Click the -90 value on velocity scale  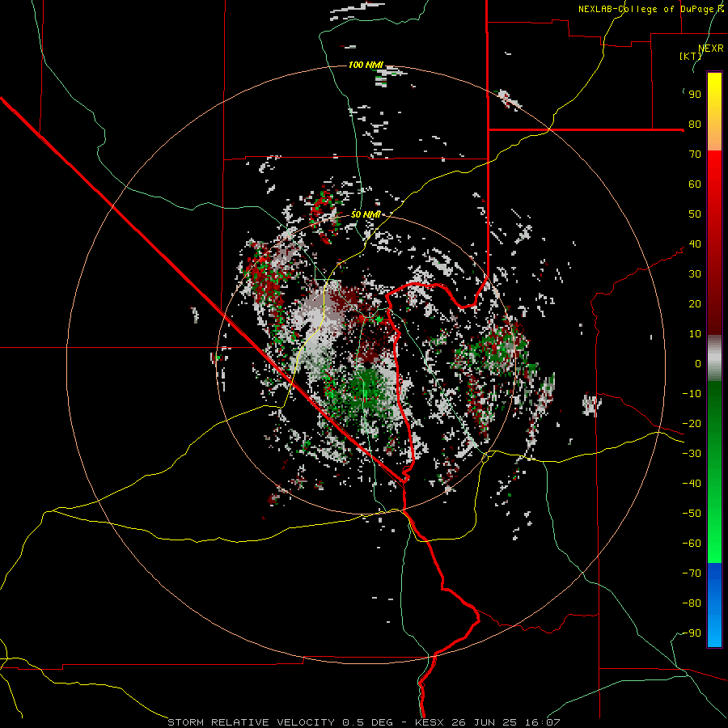click(692, 633)
